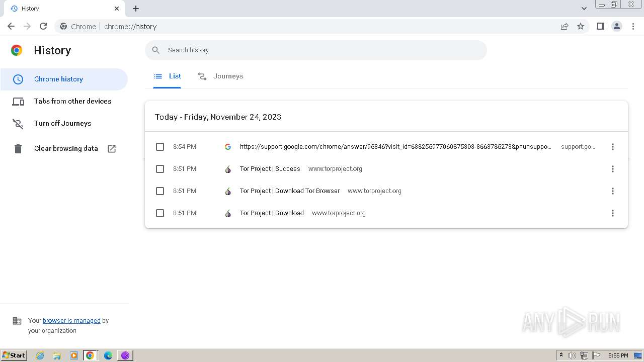Screen dimensions: 644x362
Task: Select the Chrome taskbar icon
Action: pyautogui.click(x=90, y=355)
